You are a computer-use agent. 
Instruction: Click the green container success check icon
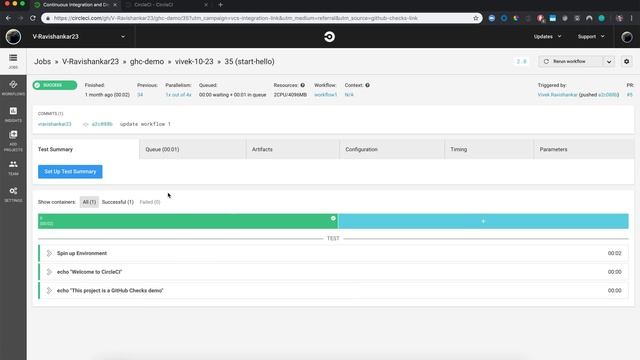click(333, 218)
